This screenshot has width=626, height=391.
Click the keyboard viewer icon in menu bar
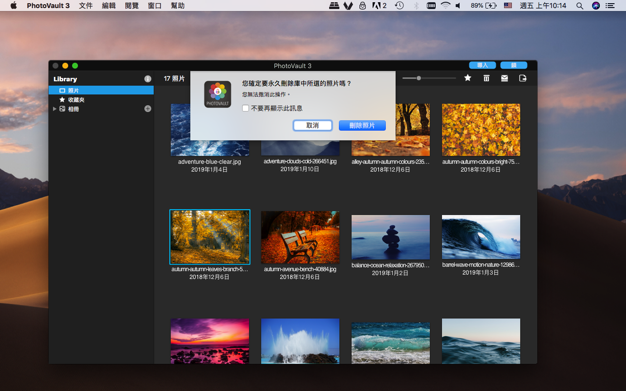click(431, 6)
